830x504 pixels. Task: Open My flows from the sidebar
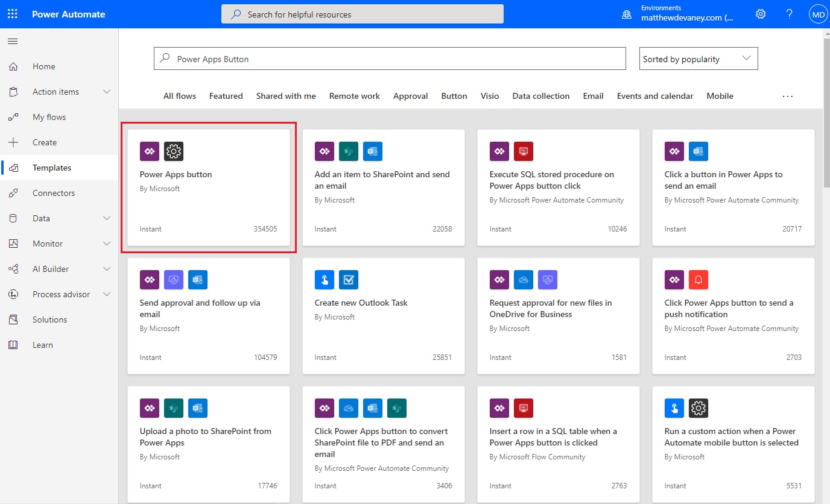48,117
